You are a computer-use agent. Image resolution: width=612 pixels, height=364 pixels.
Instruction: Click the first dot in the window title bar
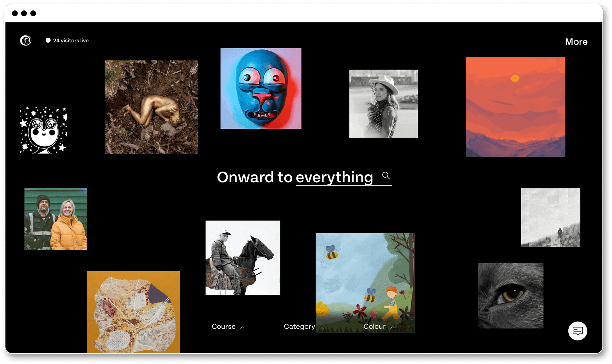click(x=15, y=13)
